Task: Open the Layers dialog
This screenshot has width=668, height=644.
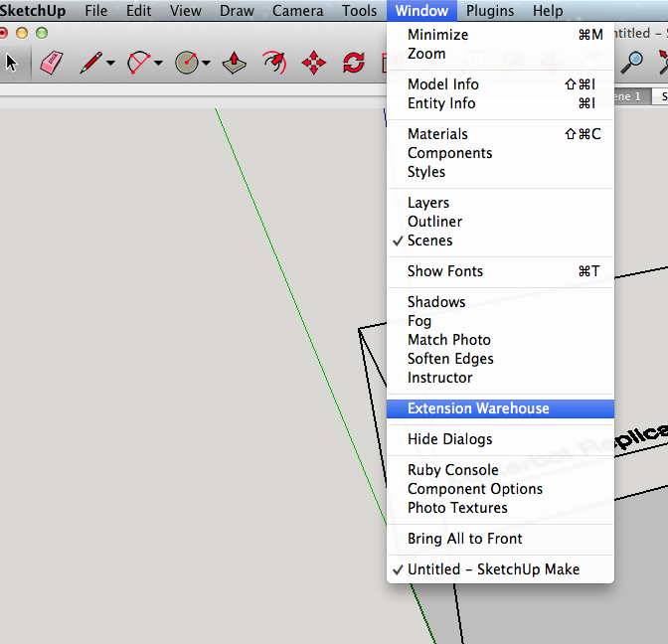Action: [500, 203]
